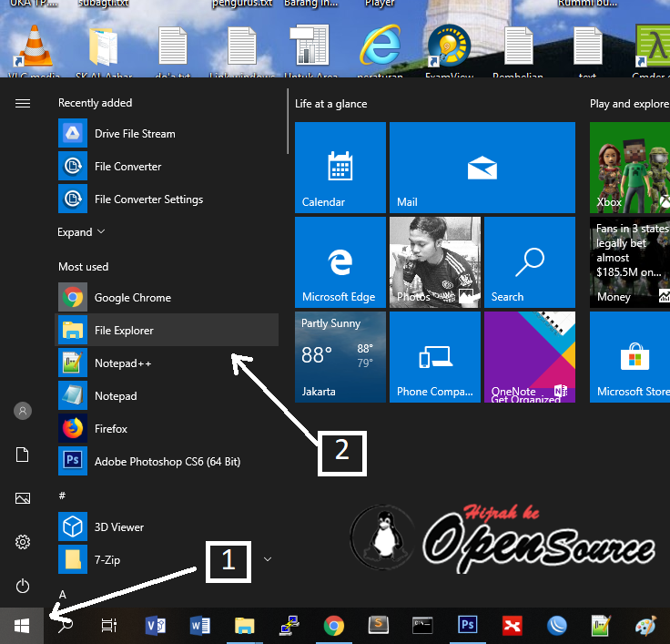This screenshot has width=670, height=644.
Task: Open the network connection app in taskbar
Action: point(289,626)
